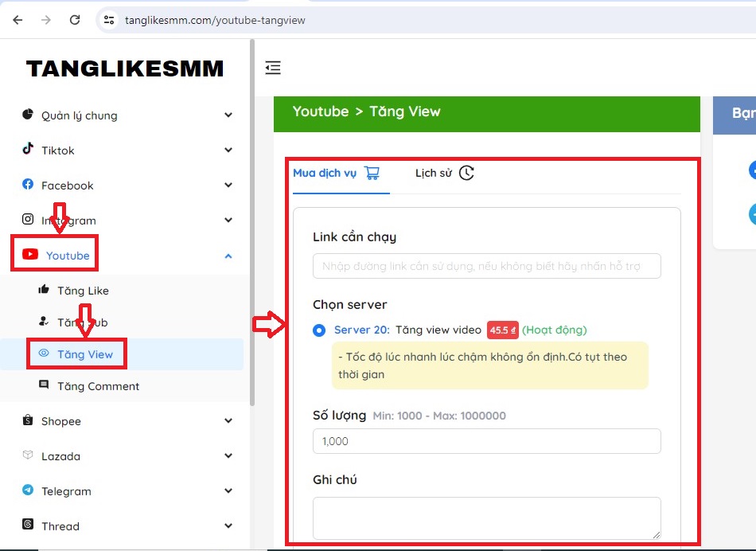Click the Lazada menu label

tap(60, 456)
